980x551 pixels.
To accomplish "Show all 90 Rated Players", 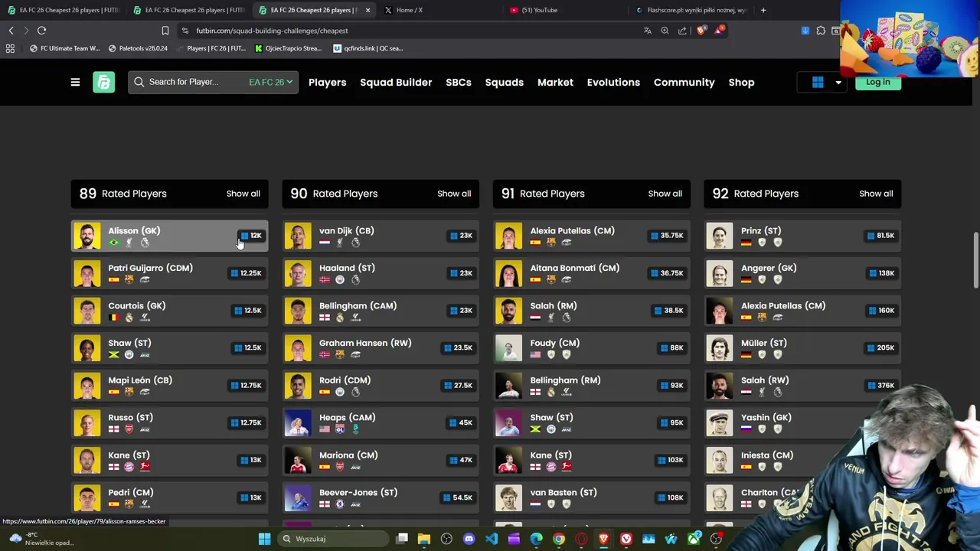I will coord(454,194).
